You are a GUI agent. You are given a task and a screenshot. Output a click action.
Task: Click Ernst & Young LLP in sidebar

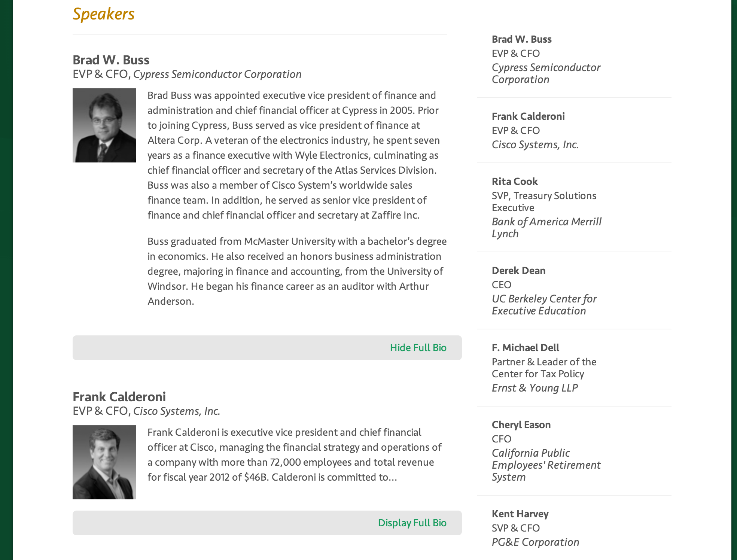(x=535, y=388)
